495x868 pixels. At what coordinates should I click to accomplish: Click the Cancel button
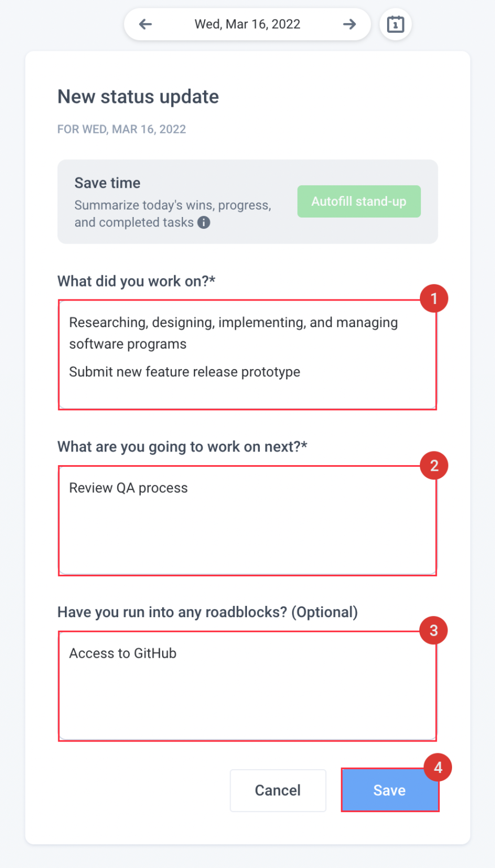click(x=277, y=790)
